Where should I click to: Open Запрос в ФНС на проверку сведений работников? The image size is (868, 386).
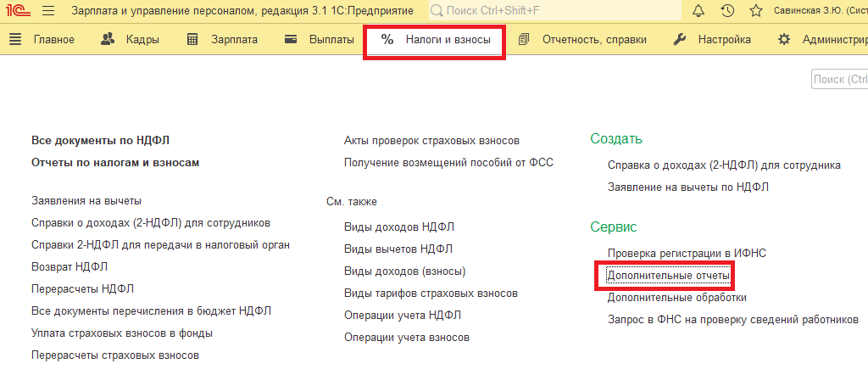pos(733,320)
